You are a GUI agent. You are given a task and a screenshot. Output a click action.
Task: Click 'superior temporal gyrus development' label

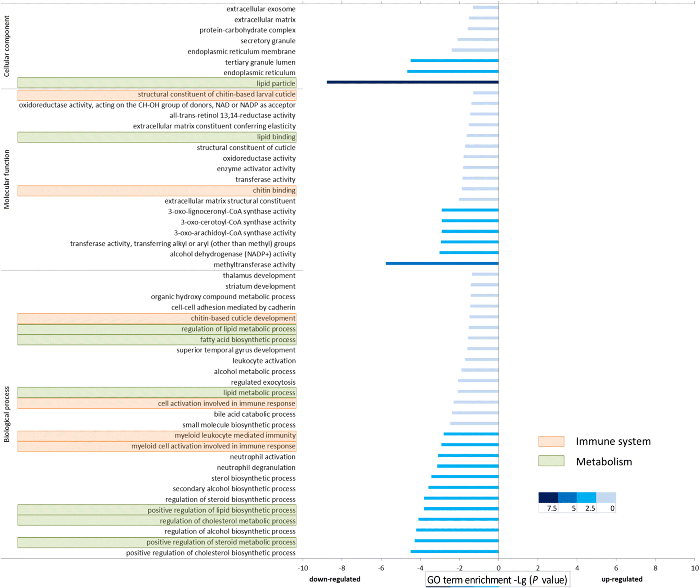(236, 350)
